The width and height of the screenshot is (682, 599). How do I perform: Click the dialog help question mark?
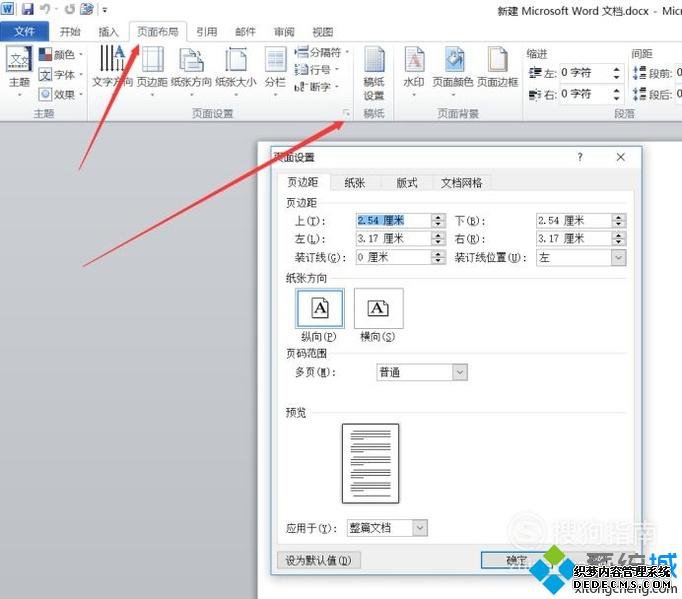[x=580, y=157]
